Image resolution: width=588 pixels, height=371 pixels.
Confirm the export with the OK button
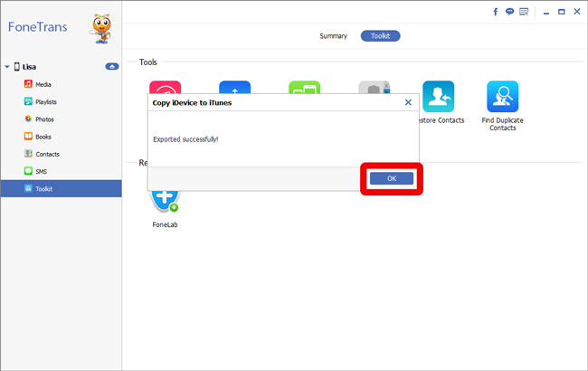(392, 178)
